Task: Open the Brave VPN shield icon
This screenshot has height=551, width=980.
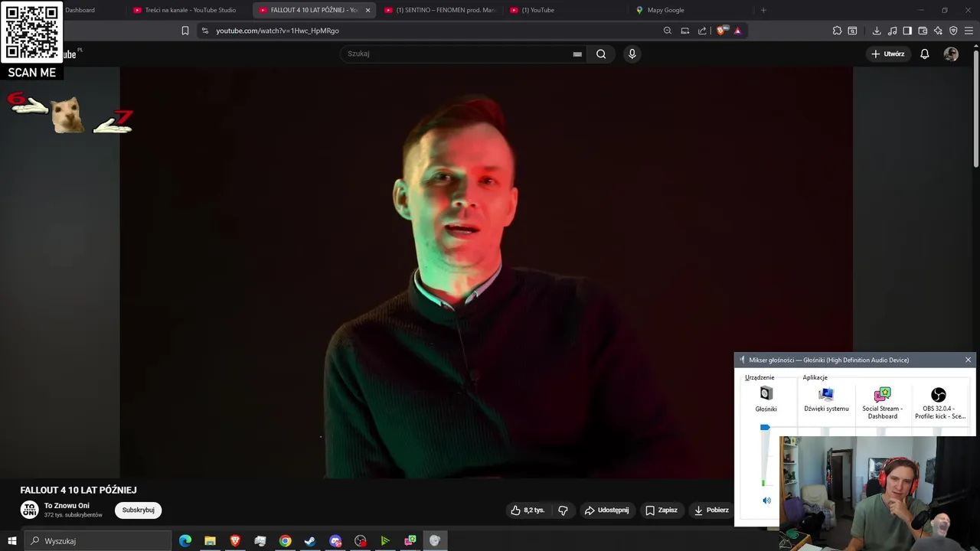Action: [x=953, y=31]
